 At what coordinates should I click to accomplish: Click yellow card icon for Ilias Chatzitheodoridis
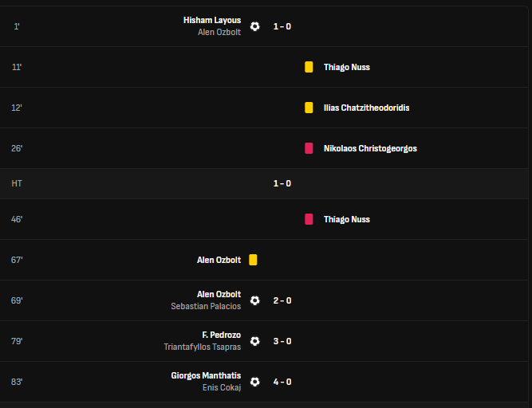(x=309, y=108)
